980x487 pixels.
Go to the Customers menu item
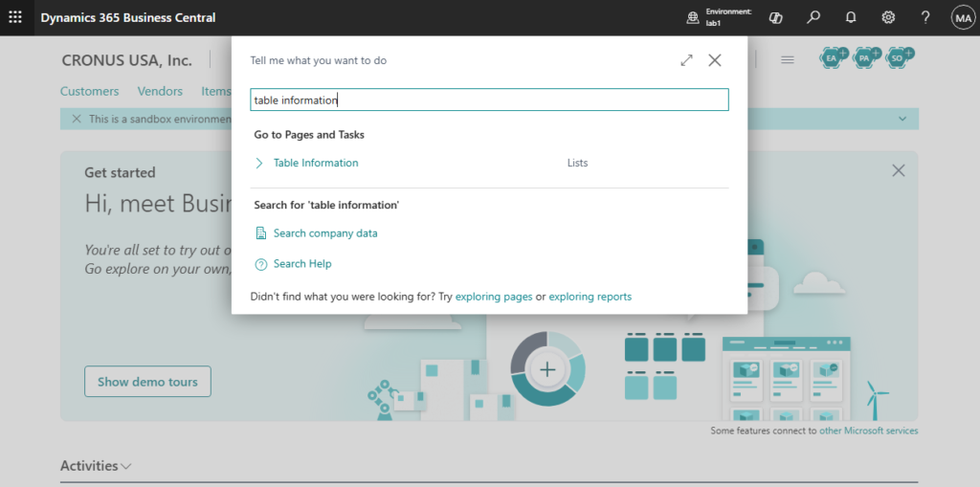click(89, 91)
